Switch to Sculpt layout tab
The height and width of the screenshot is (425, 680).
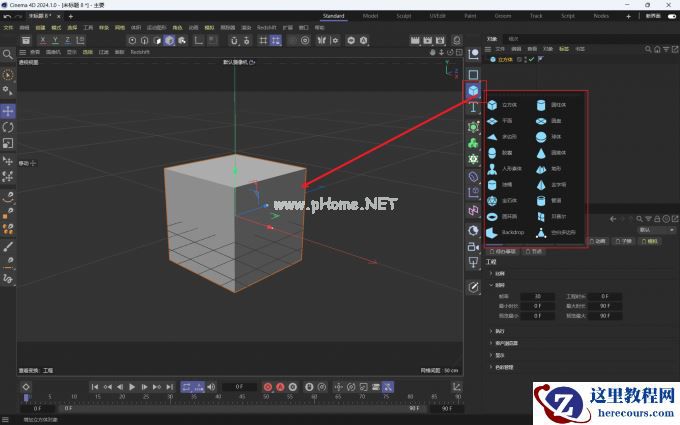click(404, 16)
